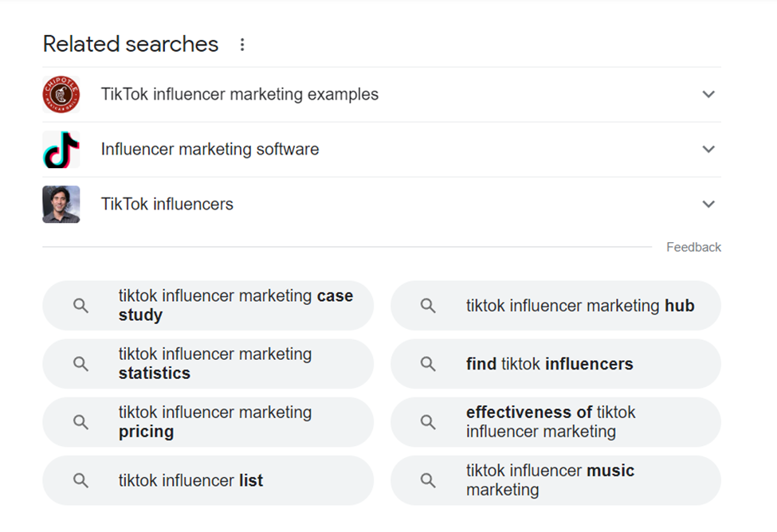Screen dimensions: 777x532
Task: Click the magnifier icon beside effectiveness of tiktok influencer marketing
Action: pos(428,422)
